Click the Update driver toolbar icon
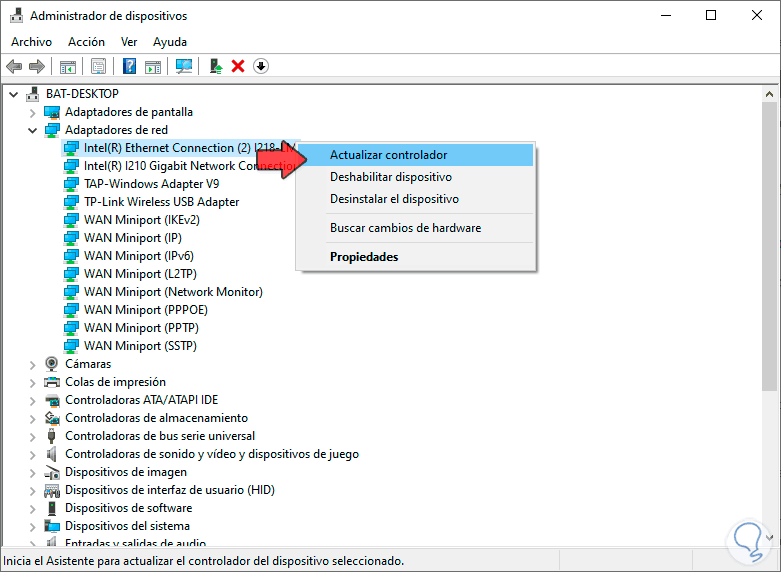781x572 pixels. pyautogui.click(x=215, y=66)
